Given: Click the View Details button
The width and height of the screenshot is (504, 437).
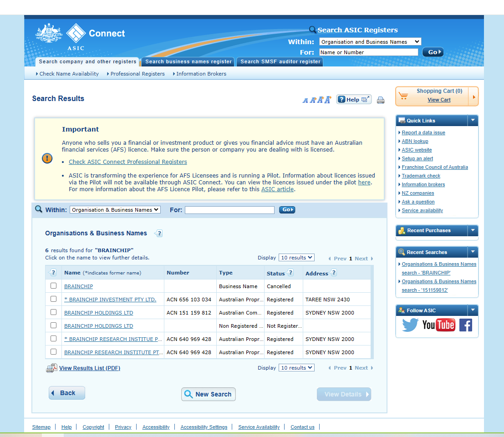Looking at the screenshot, I should pyautogui.click(x=344, y=394).
